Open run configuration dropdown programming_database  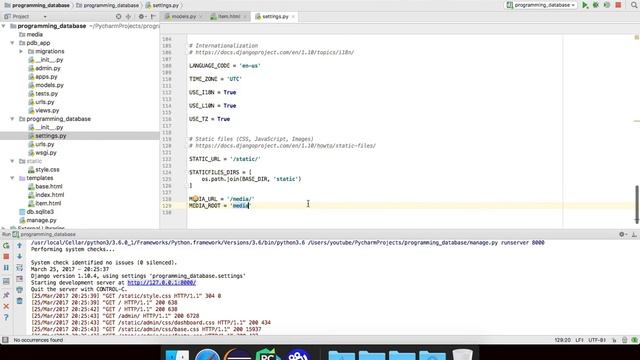[x=541, y=5]
